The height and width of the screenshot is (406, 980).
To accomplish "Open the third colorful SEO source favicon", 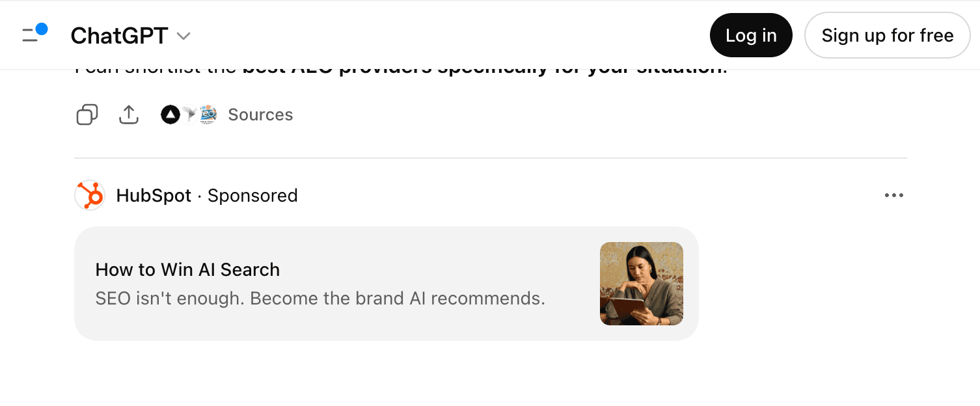I will click(x=207, y=115).
